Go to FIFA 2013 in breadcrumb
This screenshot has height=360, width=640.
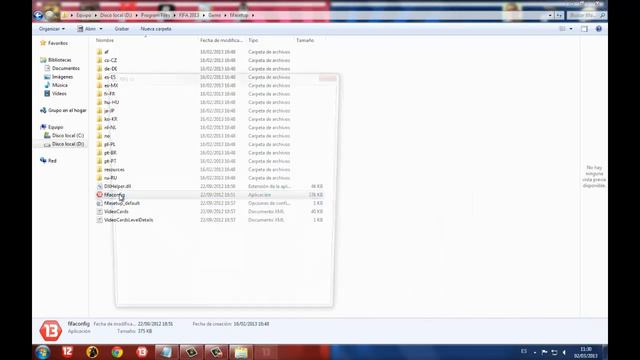pos(189,15)
